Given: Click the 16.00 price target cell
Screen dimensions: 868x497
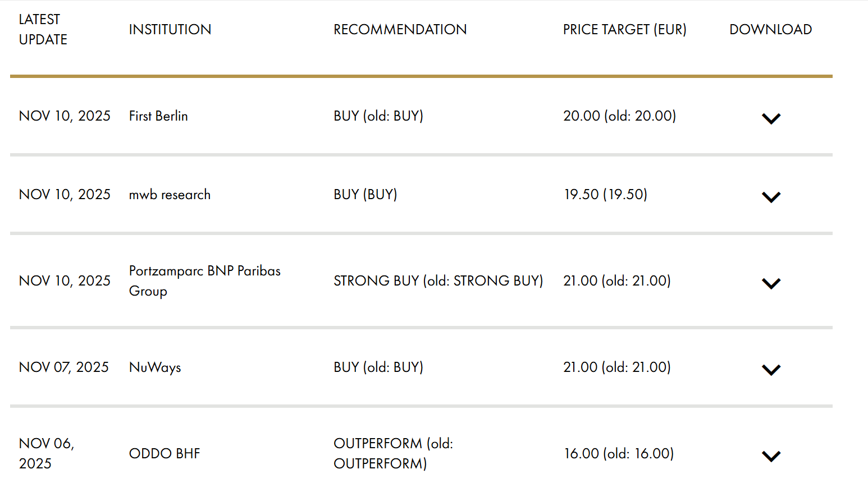Looking at the screenshot, I should pyautogui.click(x=618, y=453).
